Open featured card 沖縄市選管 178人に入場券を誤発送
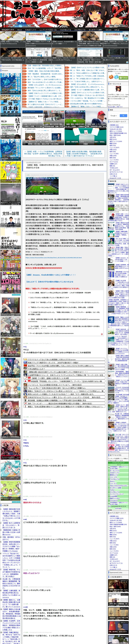Viewport: 129px width, 644px height. [86, 137]
